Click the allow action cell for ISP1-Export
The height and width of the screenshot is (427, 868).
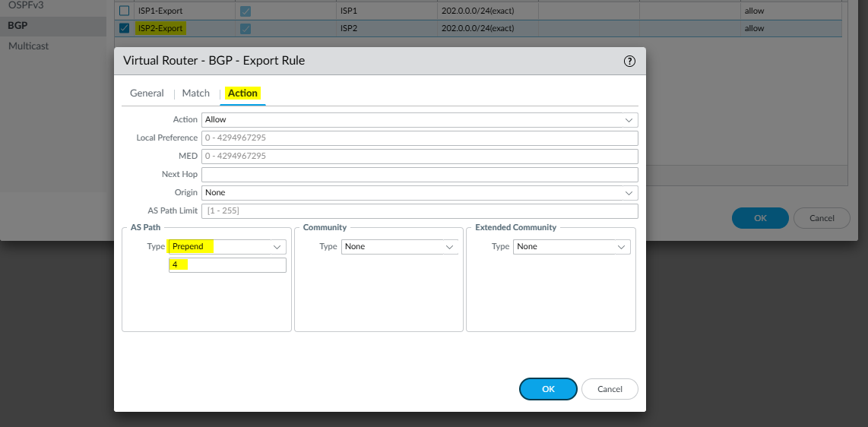coord(790,11)
